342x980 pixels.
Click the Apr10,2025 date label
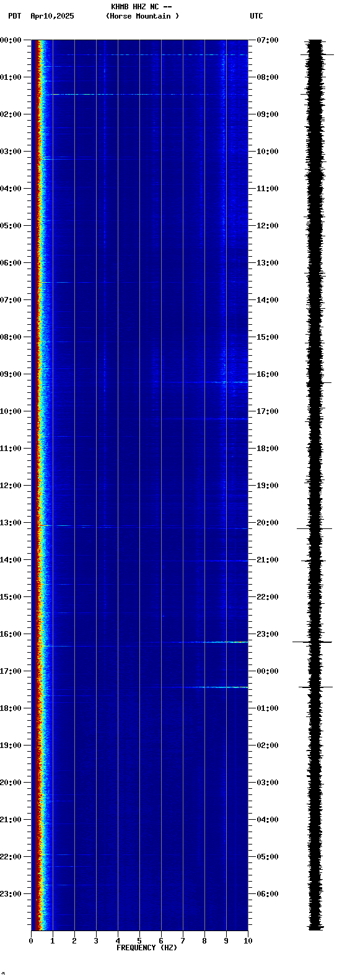pyautogui.click(x=52, y=16)
